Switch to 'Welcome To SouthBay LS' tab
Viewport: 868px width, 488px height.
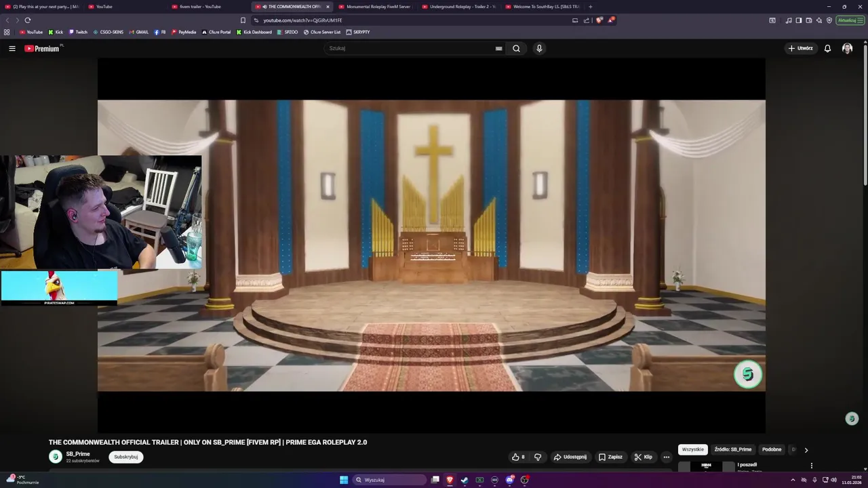542,7
